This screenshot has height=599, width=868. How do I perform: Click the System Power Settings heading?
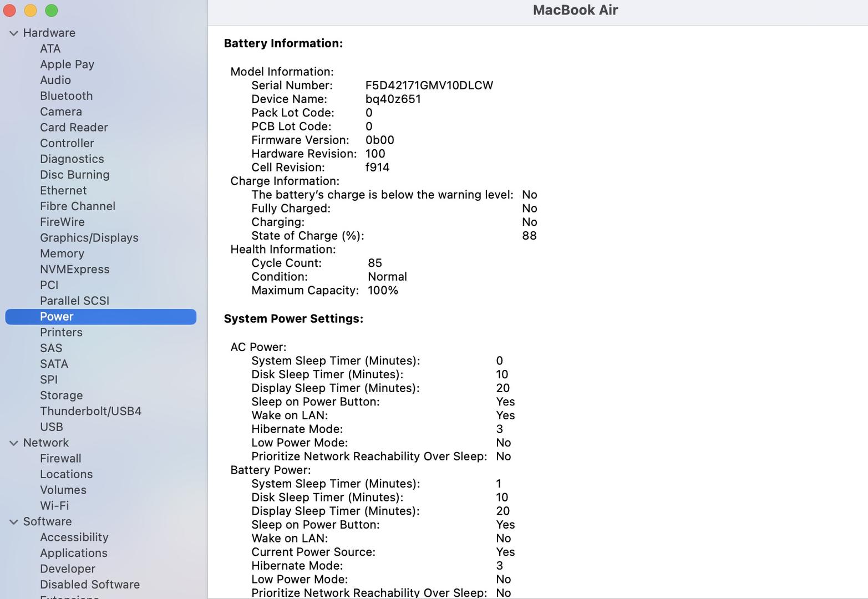(293, 319)
